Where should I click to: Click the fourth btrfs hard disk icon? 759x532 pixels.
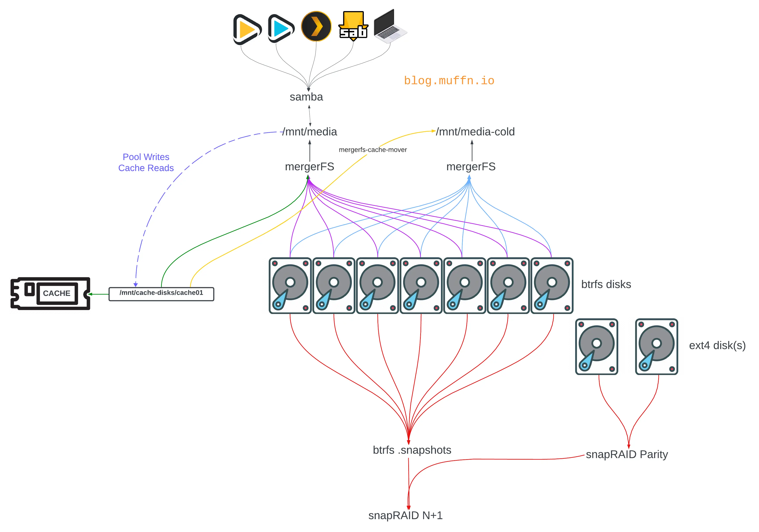pyautogui.click(x=421, y=286)
